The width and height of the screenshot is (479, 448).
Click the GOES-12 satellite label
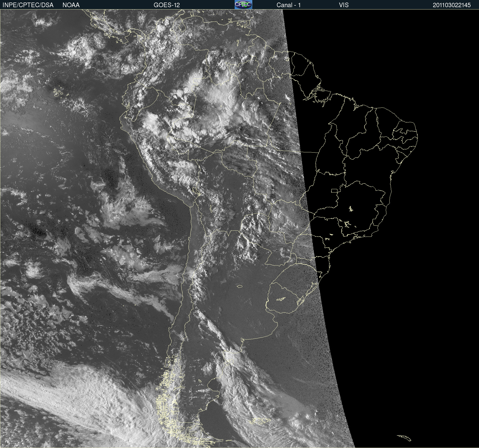click(x=167, y=5)
